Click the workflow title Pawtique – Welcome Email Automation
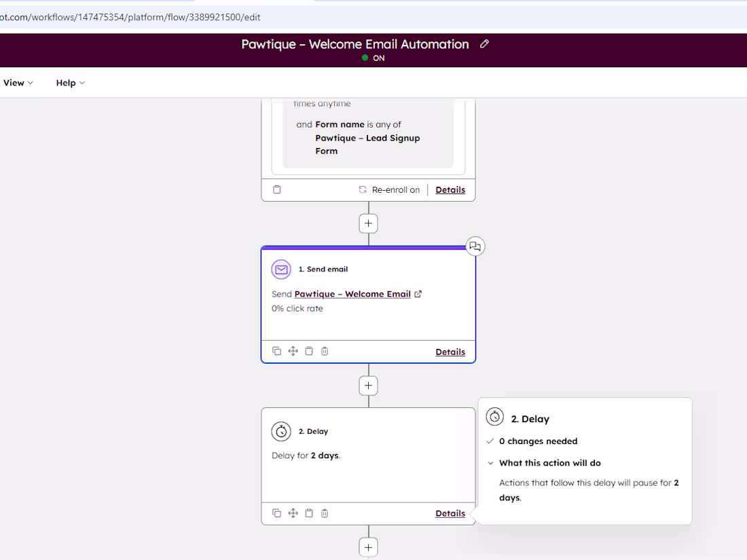The image size is (747, 560). click(x=355, y=44)
